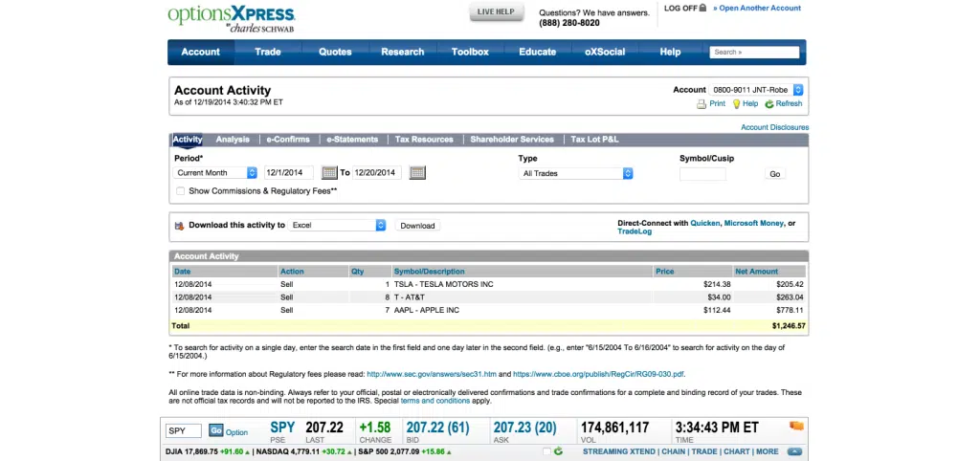Image resolution: width=980 pixels, height=461 pixels.
Task: Click the optionsXpress logo
Action: (232, 19)
